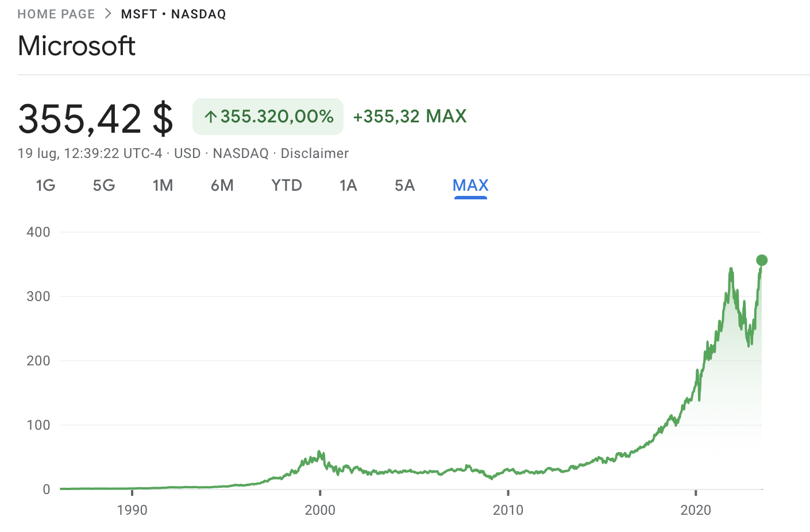Screen dimensions: 810x532
Task: Click the green percentage change badge
Action: (x=268, y=117)
